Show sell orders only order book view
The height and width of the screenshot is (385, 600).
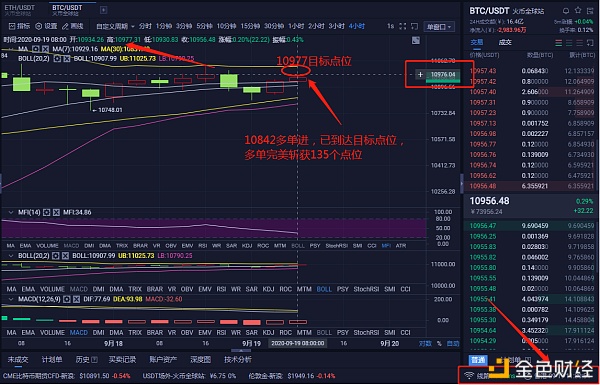coord(579,43)
